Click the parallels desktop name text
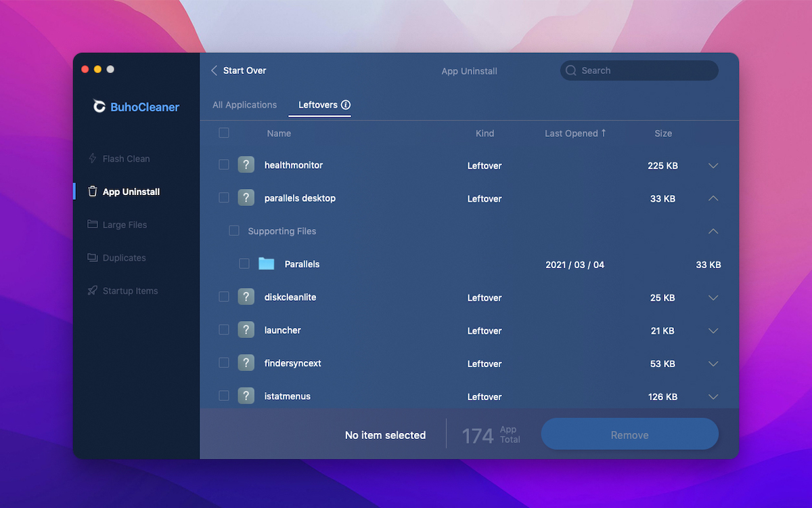 (x=300, y=198)
